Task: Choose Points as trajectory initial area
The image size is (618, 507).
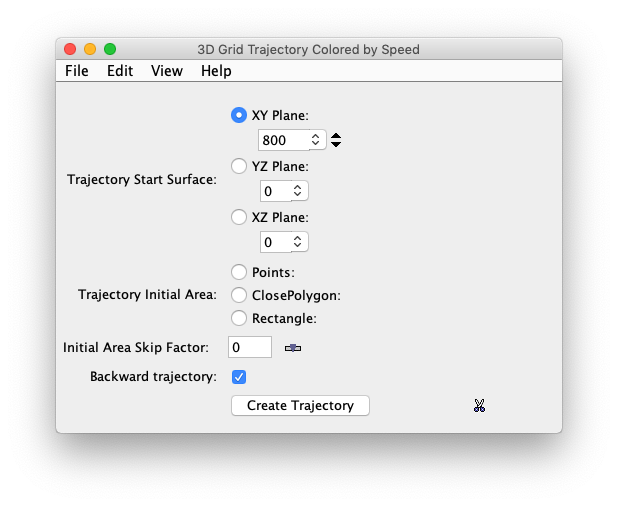Action: pyautogui.click(x=239, y=272)
